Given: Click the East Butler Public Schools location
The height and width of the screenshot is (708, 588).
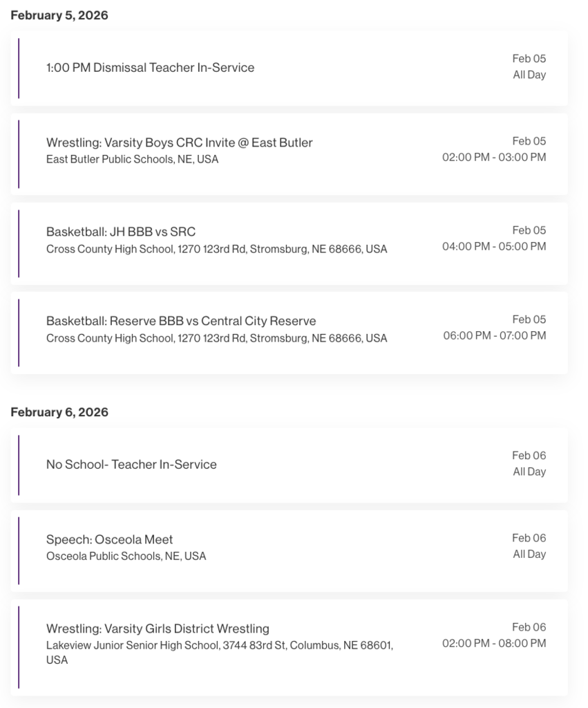Looking at the screenshot, I should [132, 160].
